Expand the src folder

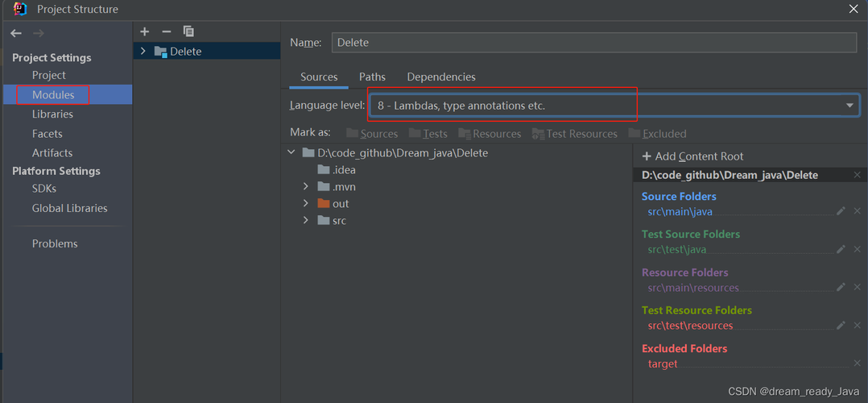click(306, 220)
